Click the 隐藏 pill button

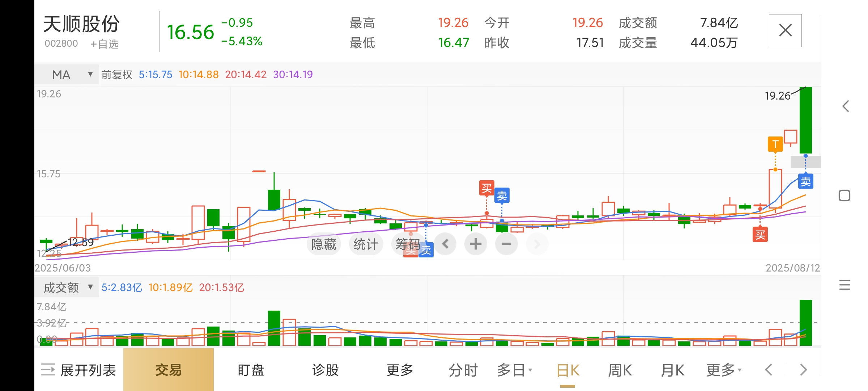[324, 244]
